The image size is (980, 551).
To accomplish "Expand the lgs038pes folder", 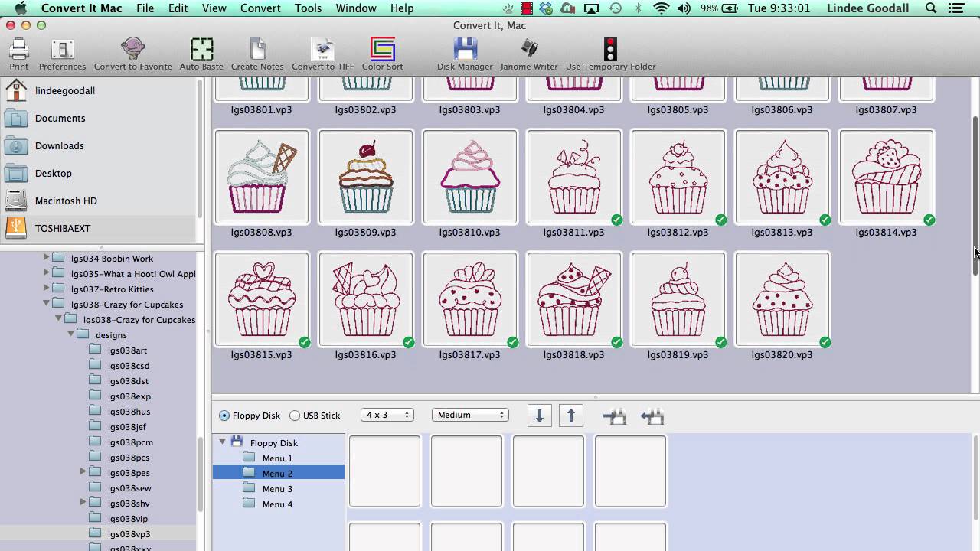I will coord(83,472).
